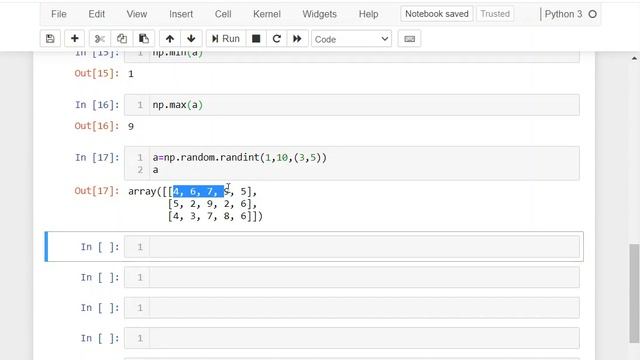The height and width of the screenshot is (360, 640).
Task: Click the output value 1 of Out[15]
Action: coord(131,74)
